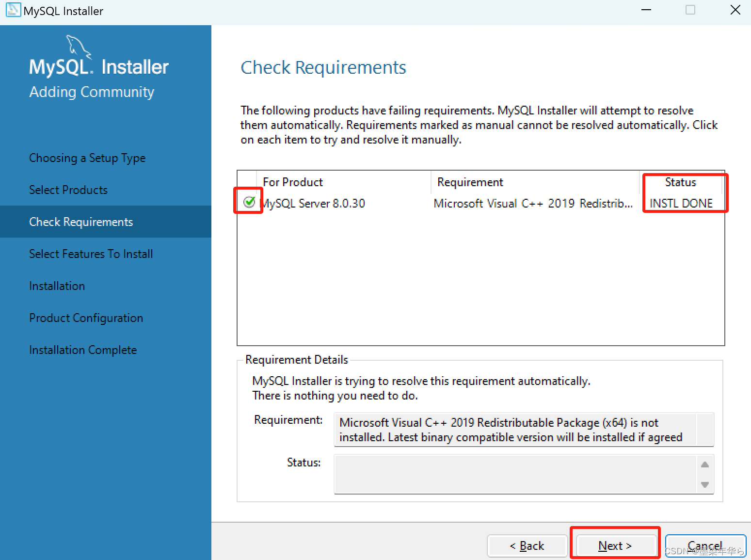Screen dimensions: 751x560
Task: Click the Status box scroll down arrow
Action: pos(705,484)
